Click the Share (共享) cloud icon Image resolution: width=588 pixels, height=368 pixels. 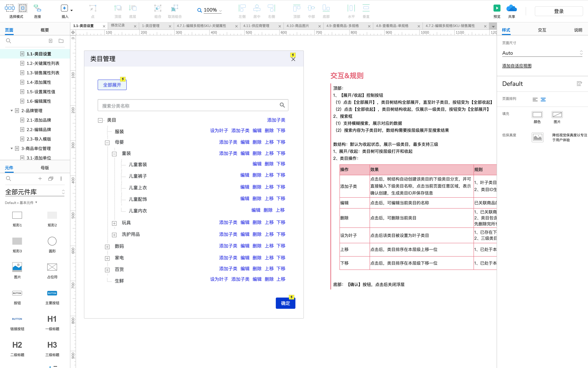click(x=512, y=8)
